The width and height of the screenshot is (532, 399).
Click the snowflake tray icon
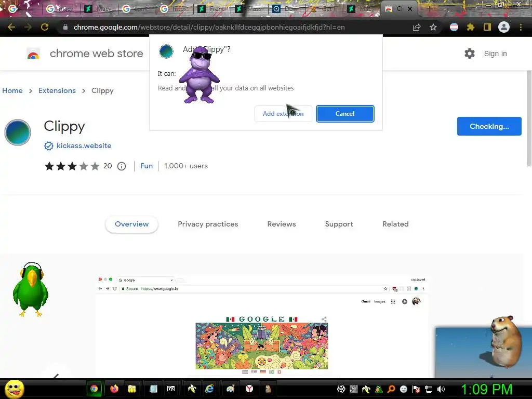pos(341,389)
